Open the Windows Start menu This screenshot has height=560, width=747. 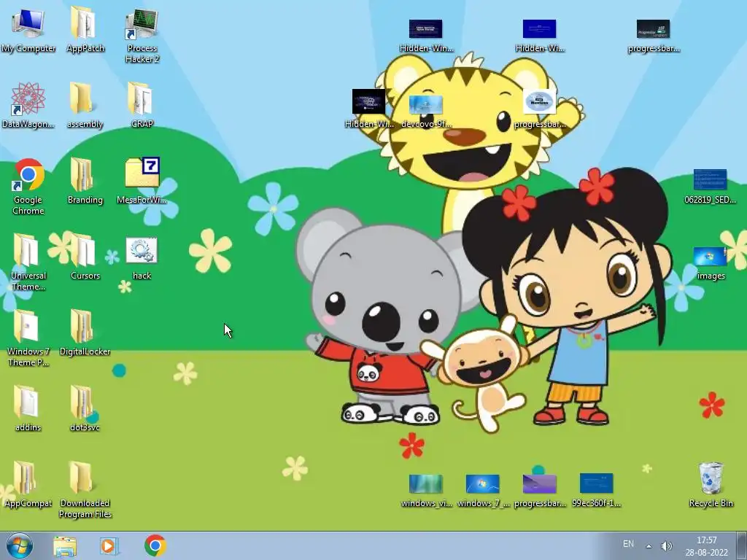pos(19,545)
